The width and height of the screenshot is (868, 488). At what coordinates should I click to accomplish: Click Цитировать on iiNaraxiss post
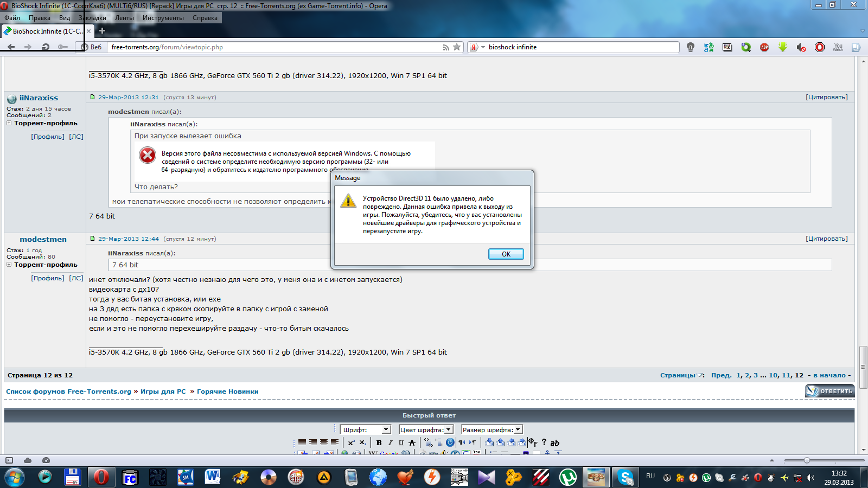(x=827, y=97)
